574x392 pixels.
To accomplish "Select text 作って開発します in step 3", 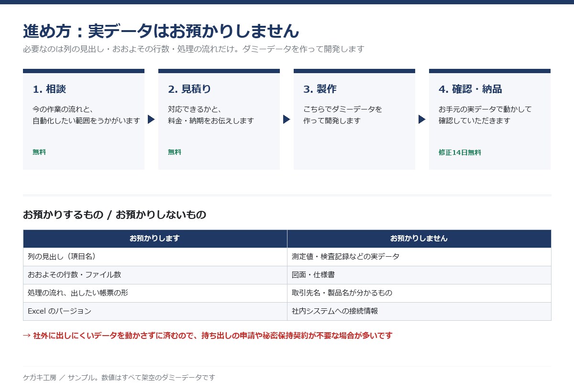I will coord(332,120).
